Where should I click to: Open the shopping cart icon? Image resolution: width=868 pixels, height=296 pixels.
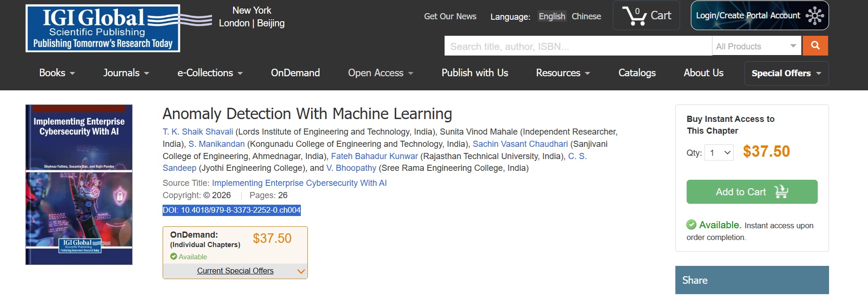(x=646, y=16)
